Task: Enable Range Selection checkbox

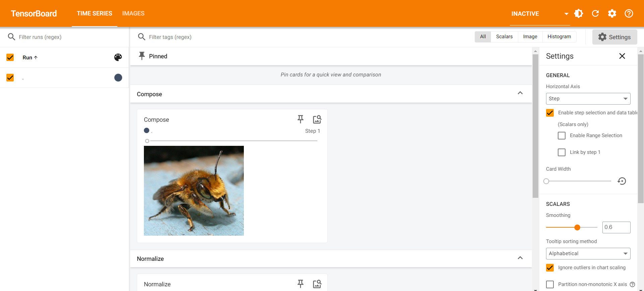Action: [561, 135]
